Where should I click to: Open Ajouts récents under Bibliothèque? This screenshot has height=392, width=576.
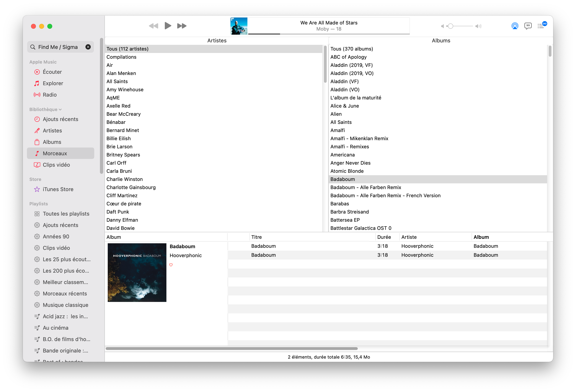61,119
